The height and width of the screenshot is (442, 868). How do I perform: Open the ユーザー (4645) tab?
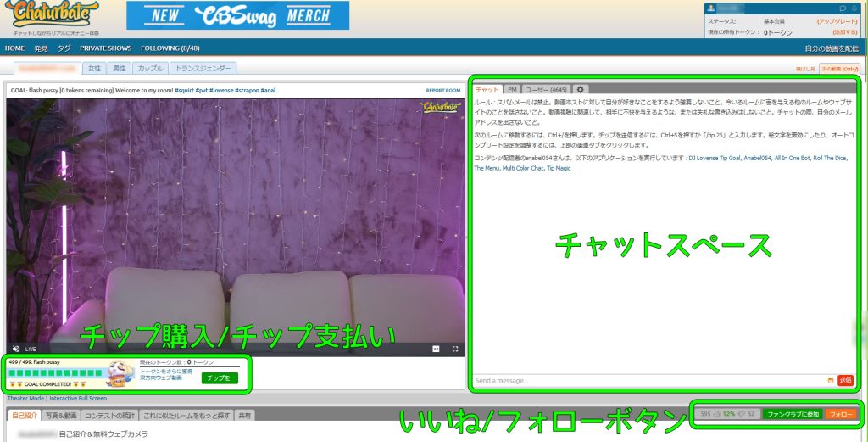coord(546,89)
